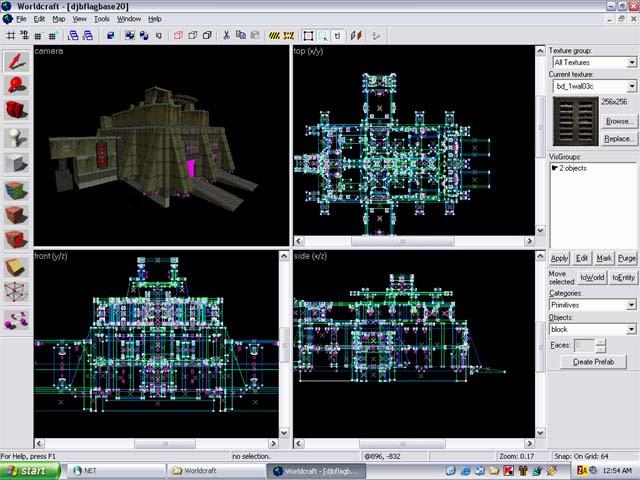This screenshot has height=480, width=640.
Task: Click the Browse texture button
Action: [x=619, y=121]
